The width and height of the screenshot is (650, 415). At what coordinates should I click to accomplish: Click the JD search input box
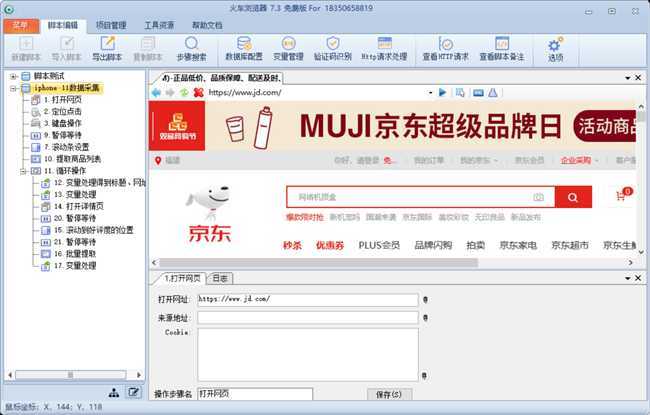click(x=420, y=197)
